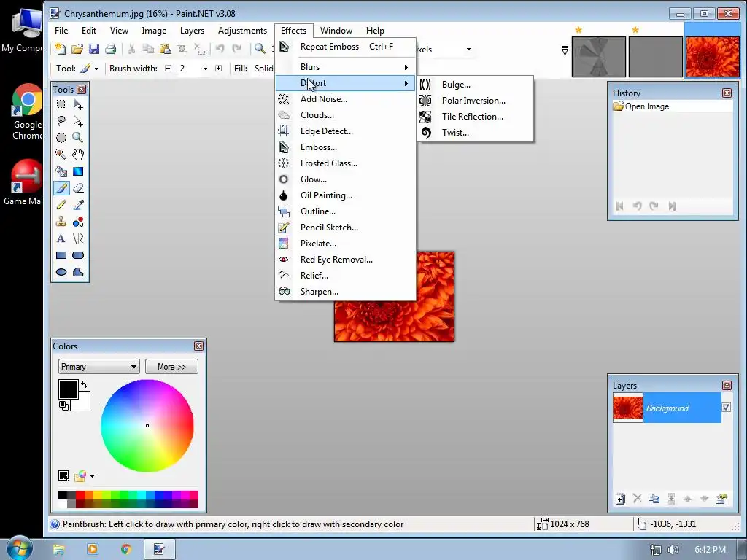This screenshot has height=560, width=747.
Task: Open the pixels units dropdown
Action: click(468, 49)
